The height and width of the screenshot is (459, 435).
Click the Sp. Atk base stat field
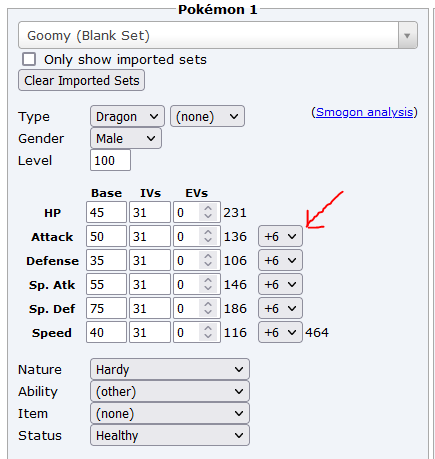coord(106,284)
